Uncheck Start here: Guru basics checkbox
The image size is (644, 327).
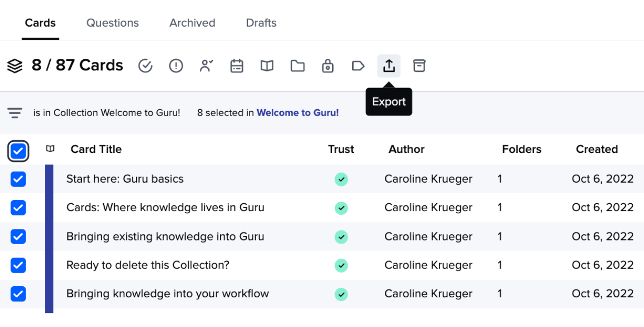pyautogui.click(x=18, y=179)
